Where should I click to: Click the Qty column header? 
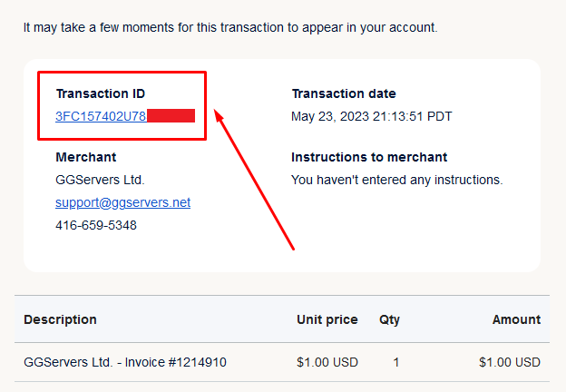tap(389, 319)
